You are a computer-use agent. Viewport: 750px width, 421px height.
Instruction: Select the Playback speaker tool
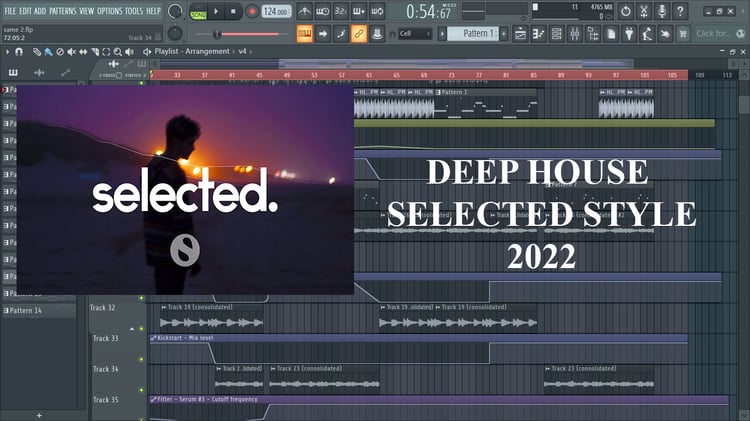tap(129, 52)
